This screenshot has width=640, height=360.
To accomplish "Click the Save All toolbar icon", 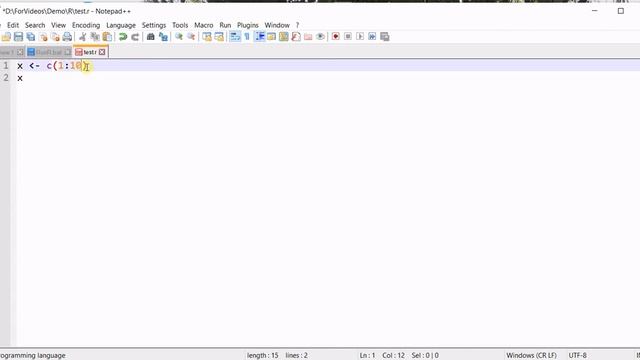I will [x=31, y=37].
